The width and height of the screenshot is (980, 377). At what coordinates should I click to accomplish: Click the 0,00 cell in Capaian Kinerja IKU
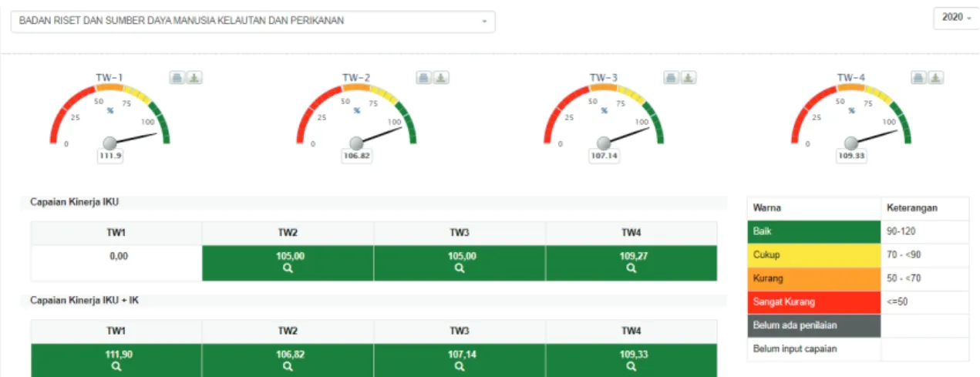pyautogui.click(x=116, y=263)
